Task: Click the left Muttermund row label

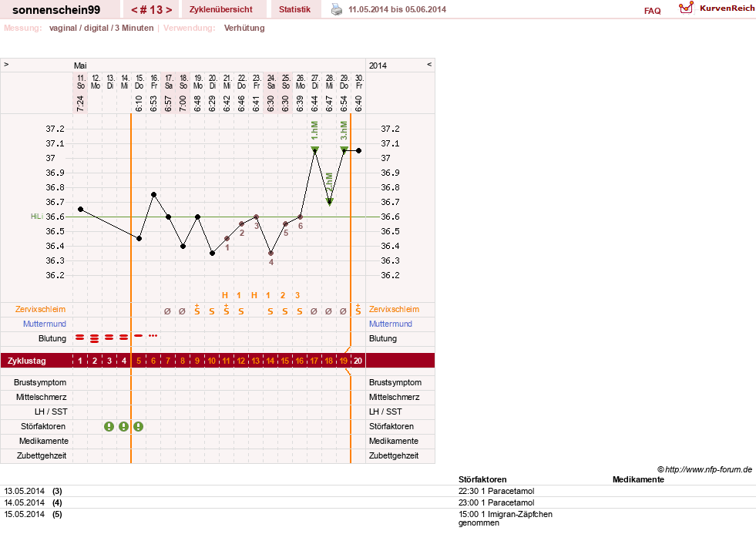Action: 45,324
